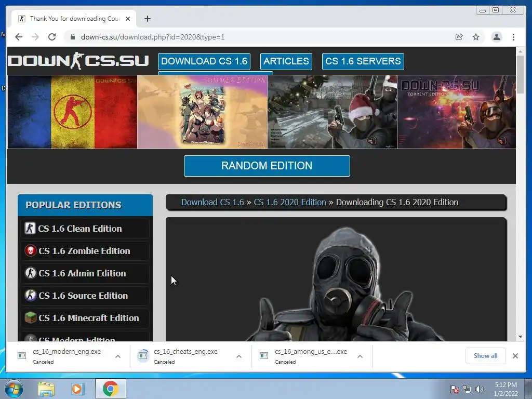Viewport: 532px width, 399px height.
Task: Open the network tray icon
Action: 467,390
